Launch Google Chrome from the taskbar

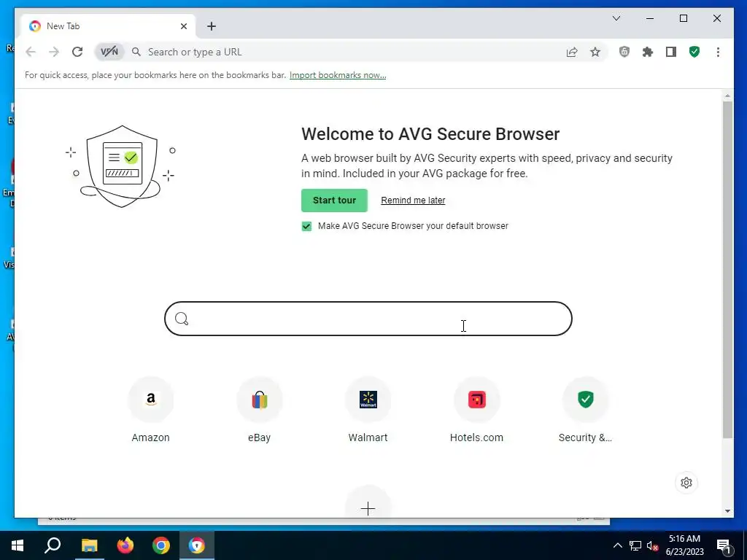click(161, 545)
